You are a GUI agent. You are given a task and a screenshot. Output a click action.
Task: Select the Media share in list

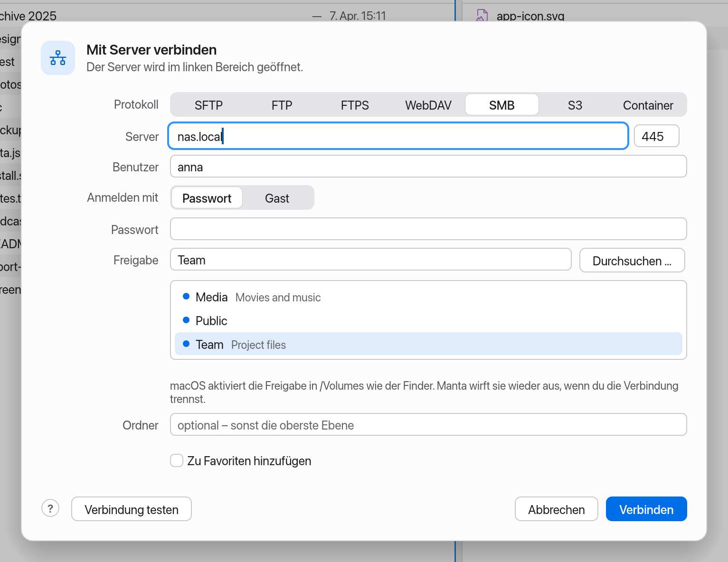pyautogui.click(x=428, y=297)
